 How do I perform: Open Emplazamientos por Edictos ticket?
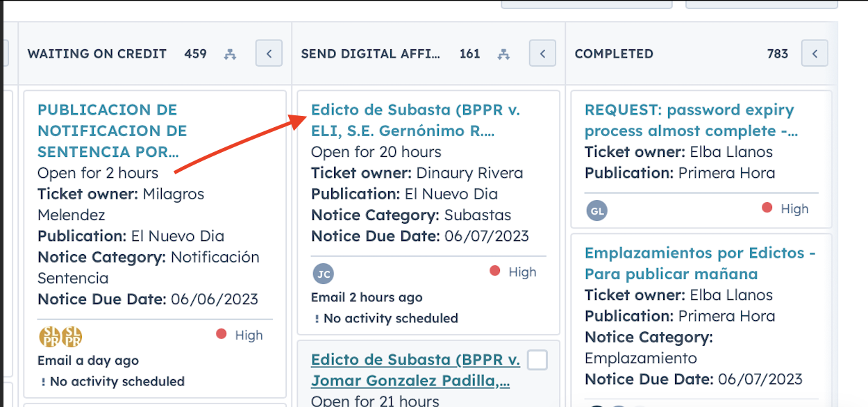tap(699, 263)
